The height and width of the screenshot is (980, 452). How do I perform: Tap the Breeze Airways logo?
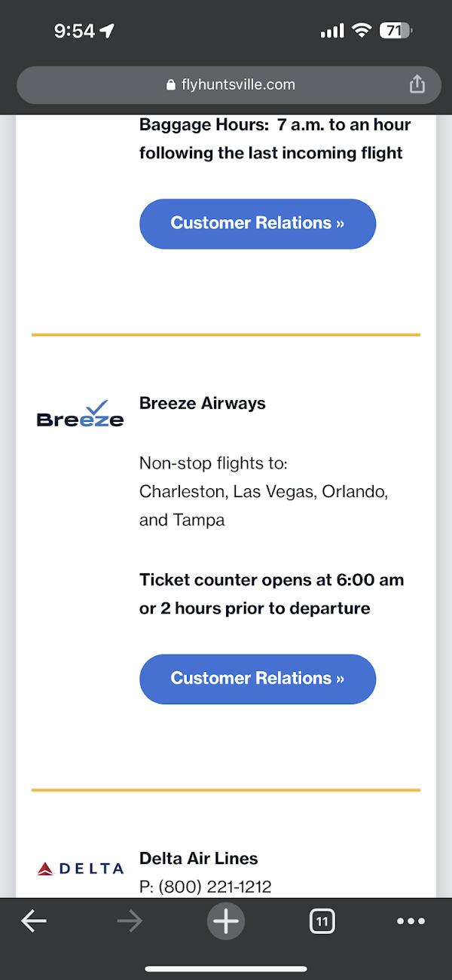[80, 414]
